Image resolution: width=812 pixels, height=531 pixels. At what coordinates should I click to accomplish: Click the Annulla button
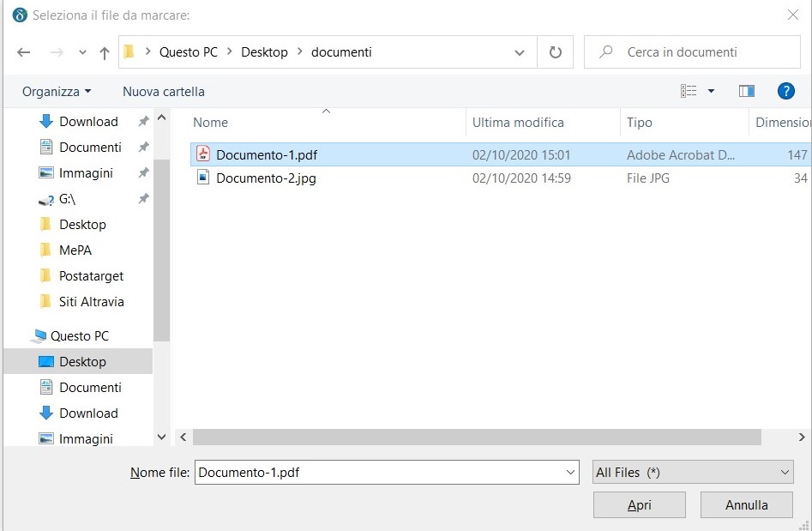[746, 505]
